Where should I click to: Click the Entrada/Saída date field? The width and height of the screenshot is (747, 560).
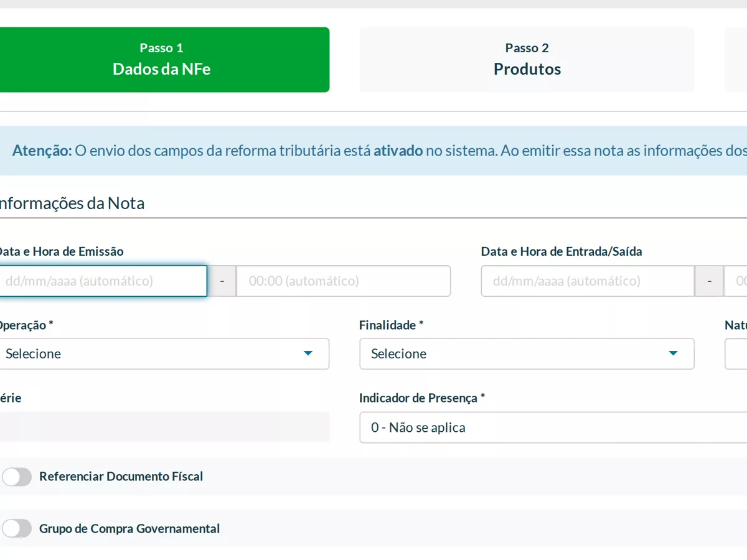(588, 281)
